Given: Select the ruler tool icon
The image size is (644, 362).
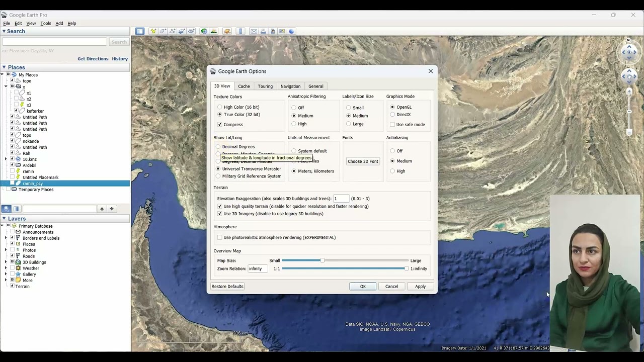Looking at the screenshot, I should [x=240, y=31].
